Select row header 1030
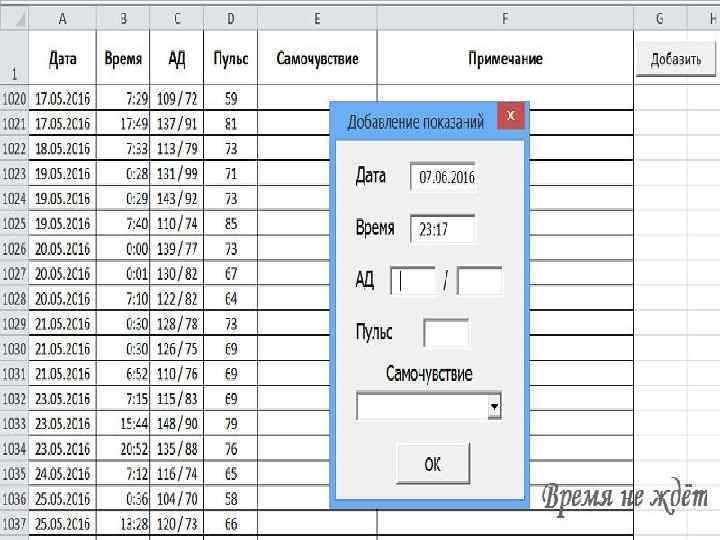Screen dimensions: 720x540 pyautogui.click(x=14, y=349)
